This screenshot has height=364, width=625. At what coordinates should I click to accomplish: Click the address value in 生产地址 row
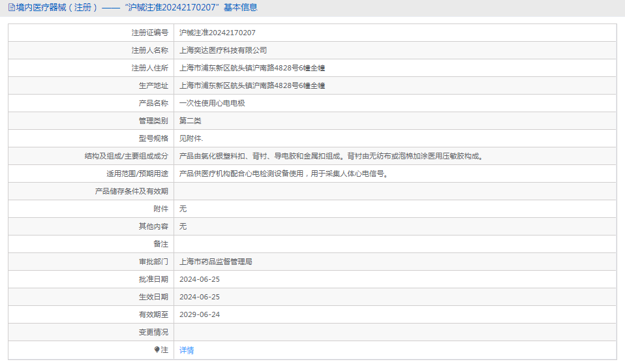(x=252, y=85)
